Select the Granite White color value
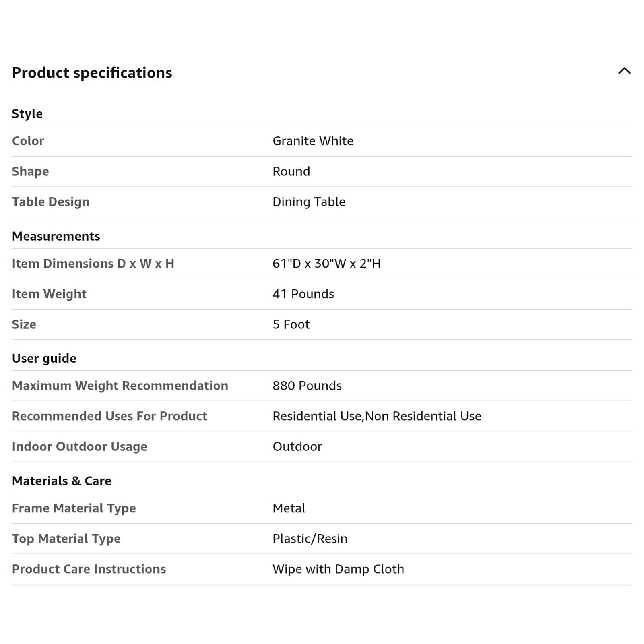Screen dimensions: 644x644 313,141
